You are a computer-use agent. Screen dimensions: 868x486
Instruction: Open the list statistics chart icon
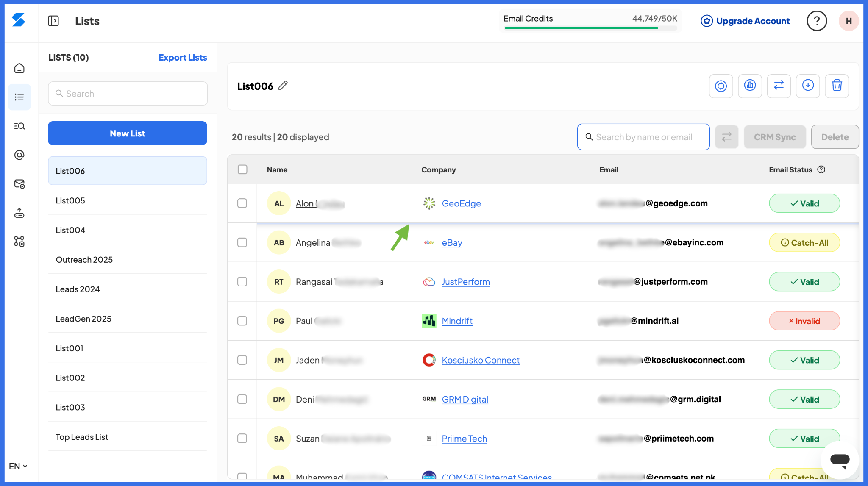[x=750, y=86]
